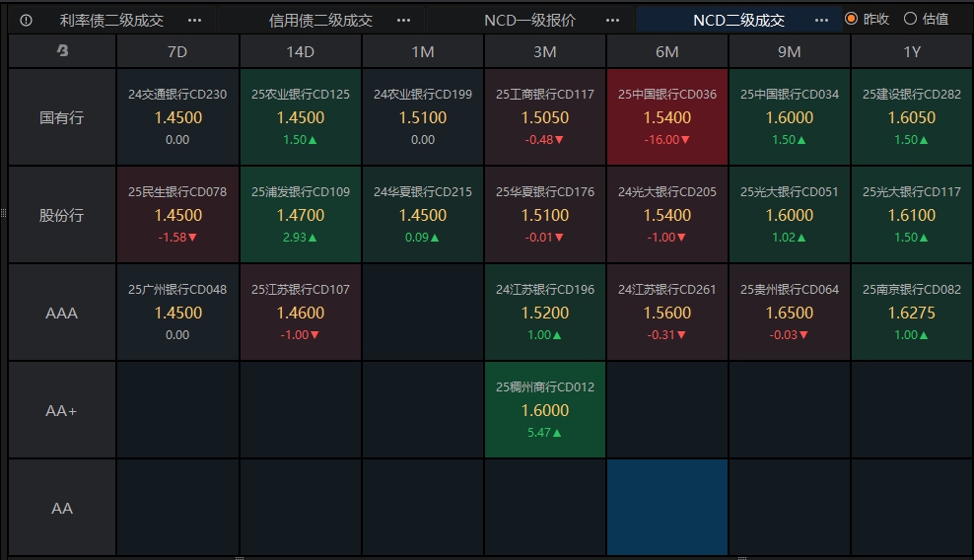Screen dimensions: 974x560
Task: Switch to the NCD二级成交 tab
Action: click(738, 21)
